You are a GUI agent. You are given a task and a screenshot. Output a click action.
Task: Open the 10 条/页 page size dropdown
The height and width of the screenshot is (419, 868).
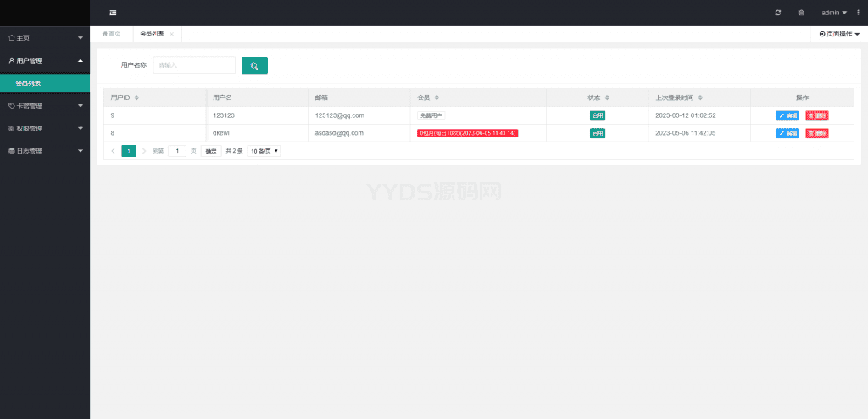(x=264, y=151)
